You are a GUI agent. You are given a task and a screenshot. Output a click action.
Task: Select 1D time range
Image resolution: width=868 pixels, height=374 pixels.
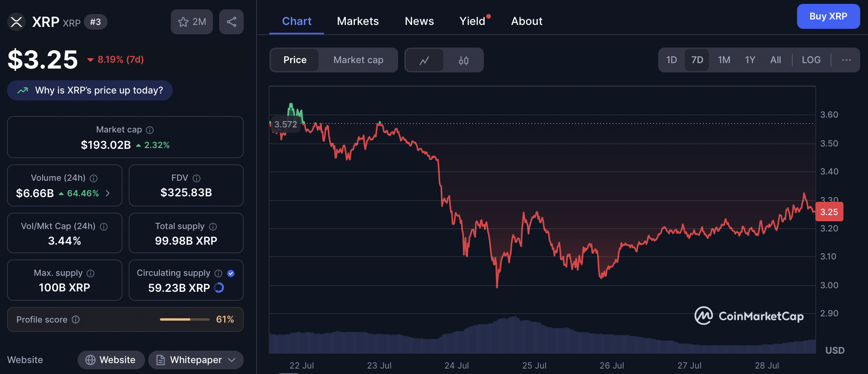point(671,60)
